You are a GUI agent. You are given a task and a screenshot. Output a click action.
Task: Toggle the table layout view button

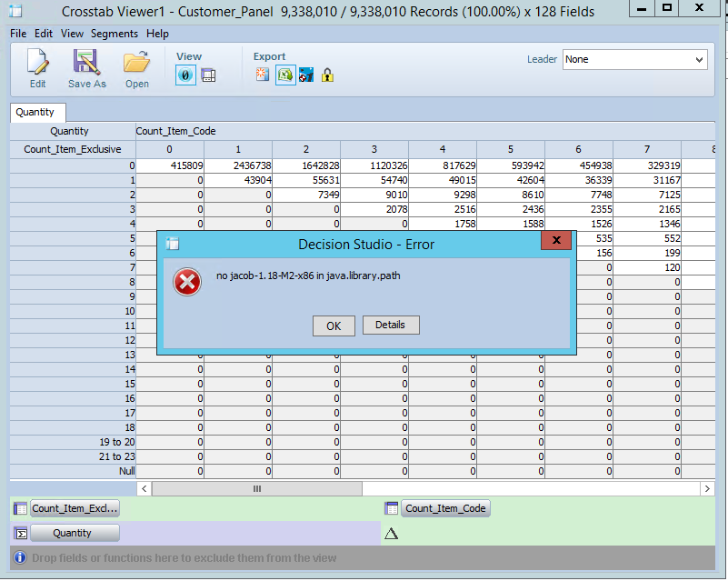point(208,75)
